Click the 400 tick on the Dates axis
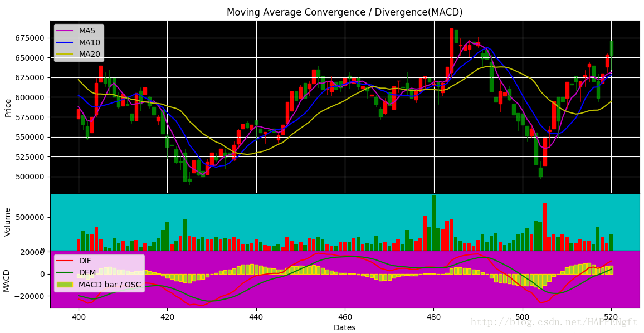This screenshot has height=333, width=644. 79,317
